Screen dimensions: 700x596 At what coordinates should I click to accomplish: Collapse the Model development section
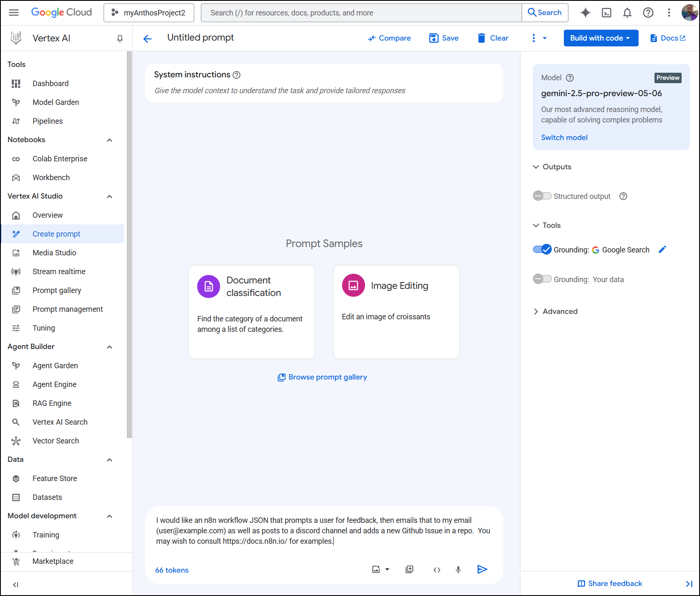pyautogui.click(x=109, y=516)
